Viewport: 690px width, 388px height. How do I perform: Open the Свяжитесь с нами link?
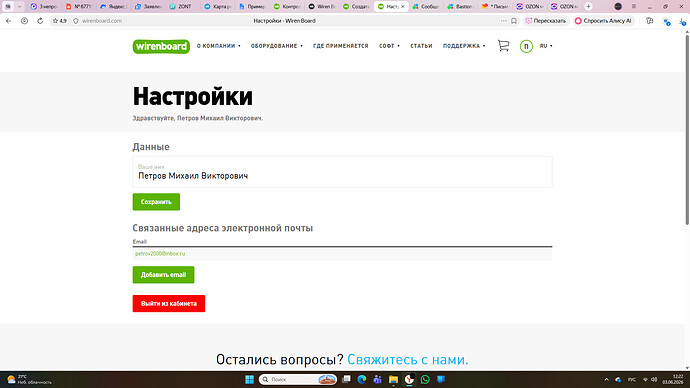click(x=407, y=359)
